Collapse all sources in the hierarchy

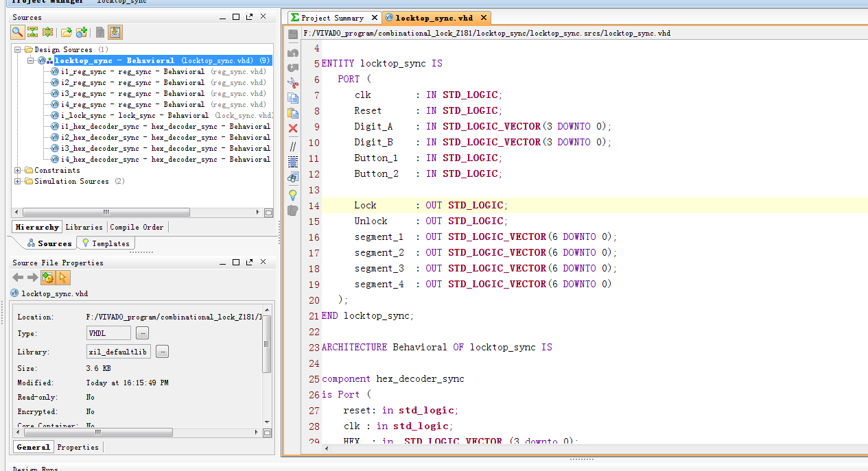click(33, 32)
